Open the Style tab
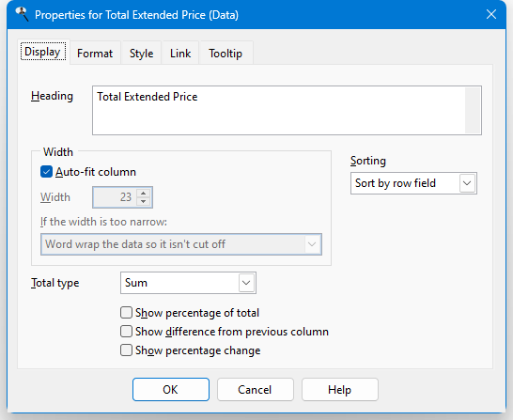Image resolution: width=513 pixels, height=420 pixels. 141,53
